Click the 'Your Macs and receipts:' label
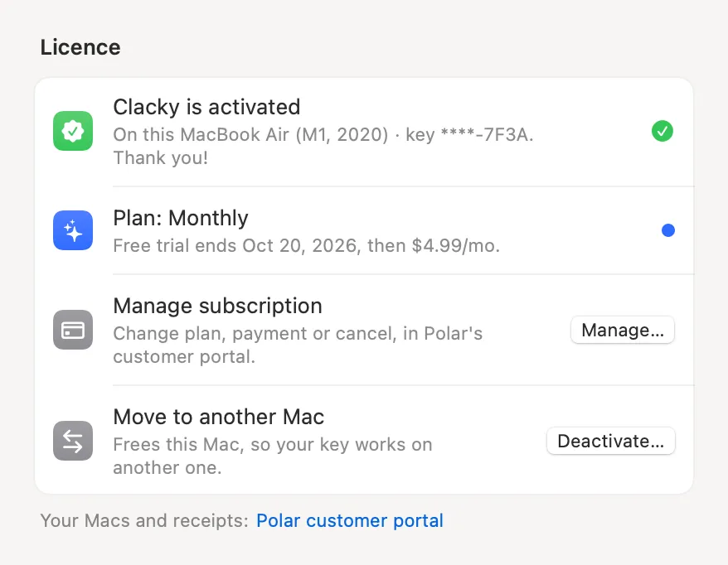 145,520
